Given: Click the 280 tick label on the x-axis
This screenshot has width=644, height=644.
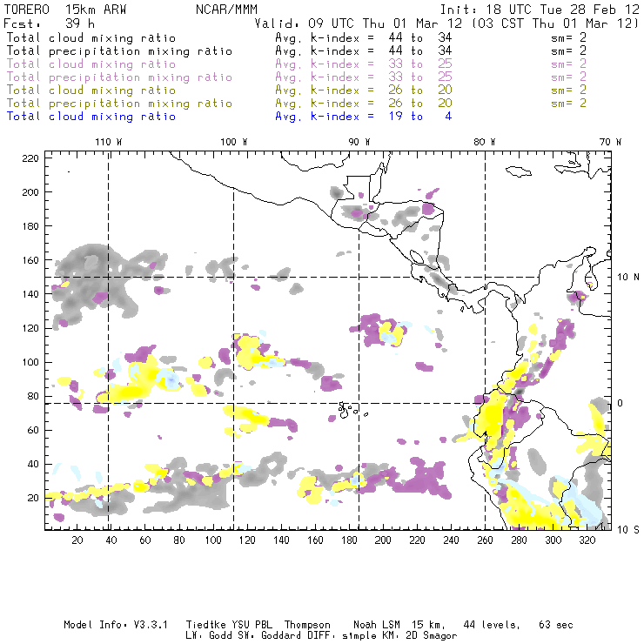Looking at the screenshot, I should (520, 540).
